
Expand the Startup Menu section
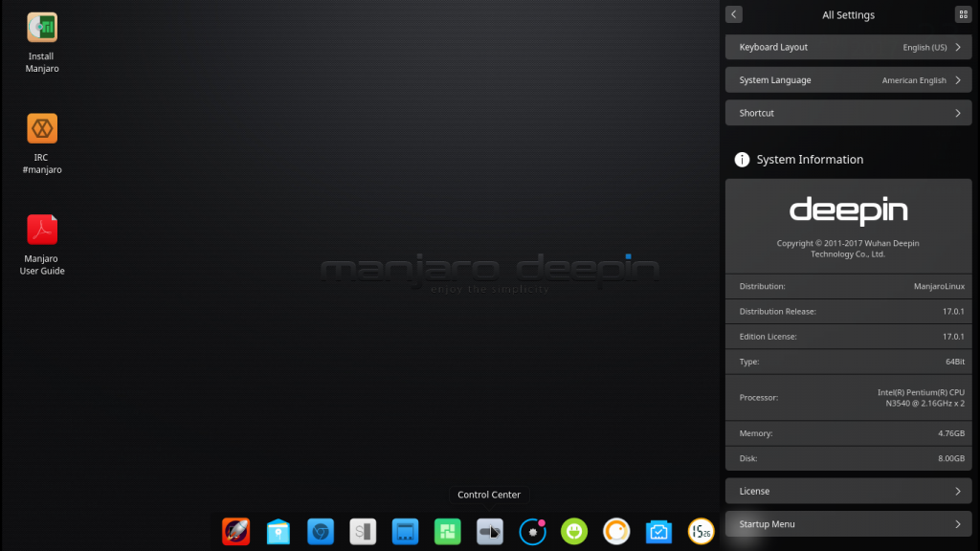848,524
